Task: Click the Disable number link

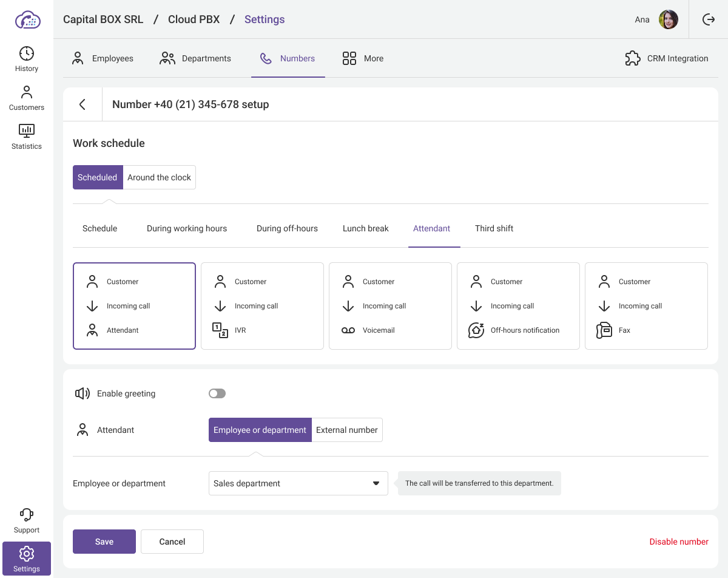Action: pos(678,542)
